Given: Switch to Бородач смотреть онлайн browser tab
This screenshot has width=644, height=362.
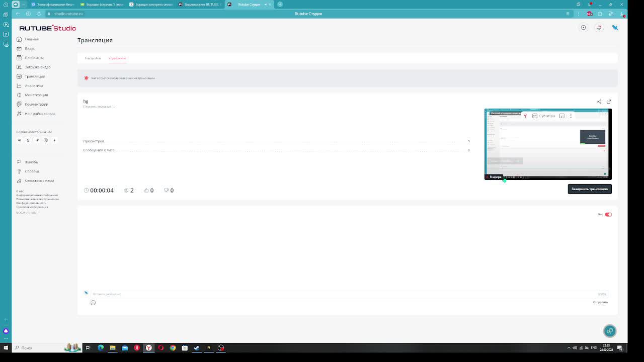Looking at the screenshot, I should (151, 5).
